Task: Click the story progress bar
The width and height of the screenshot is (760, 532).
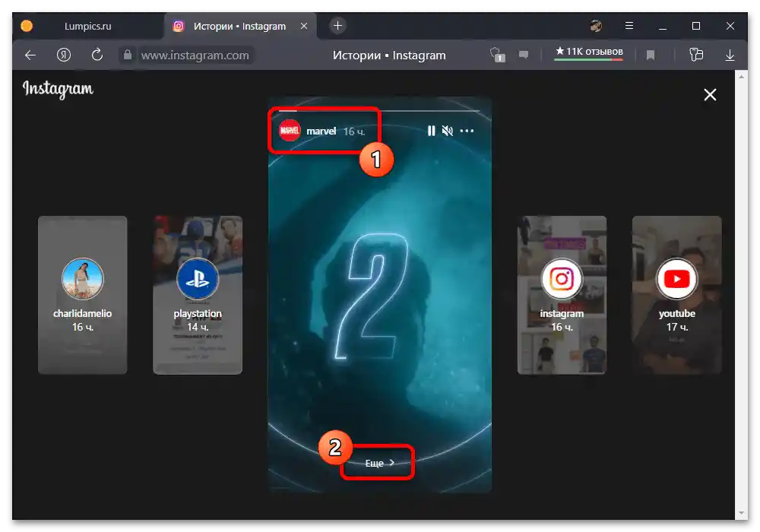Action: [379, 111]
